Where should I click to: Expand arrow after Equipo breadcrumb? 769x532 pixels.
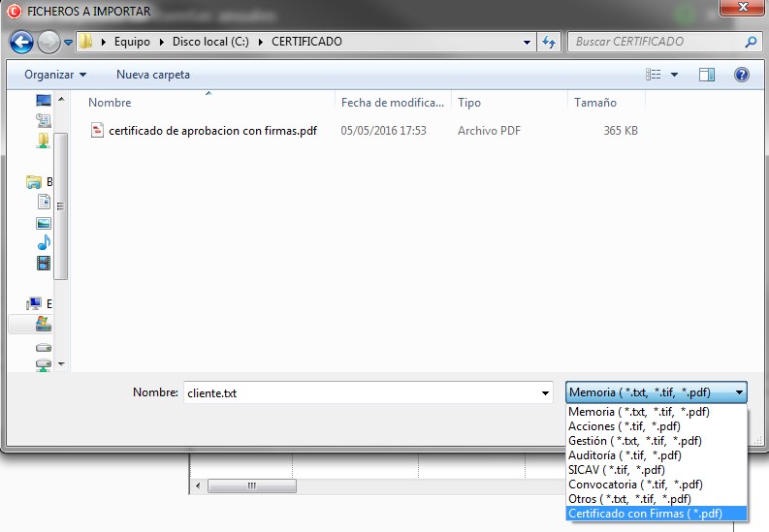click(161, 42)
